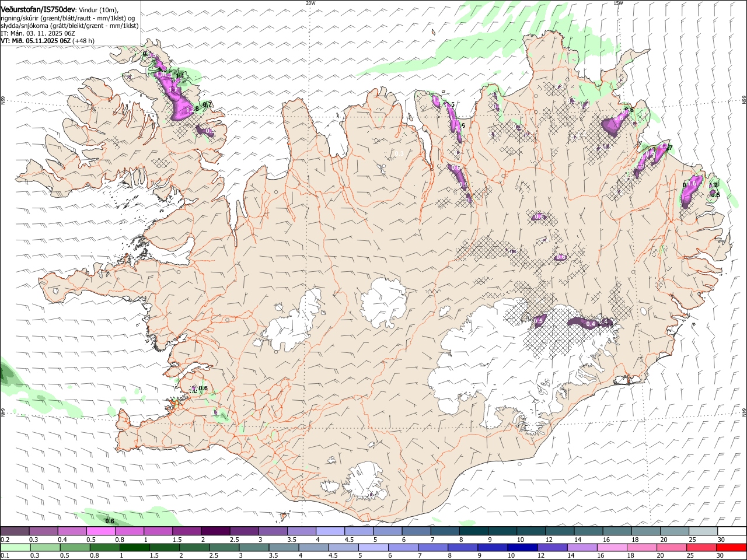
Task: Pick the top-row pale grey swatch starting at 25
Action: coord(703,531)
